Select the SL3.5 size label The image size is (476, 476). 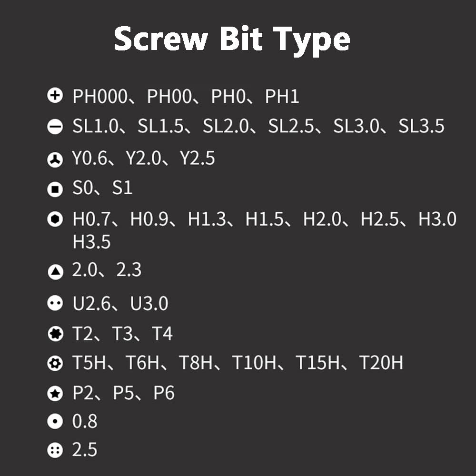421,127
